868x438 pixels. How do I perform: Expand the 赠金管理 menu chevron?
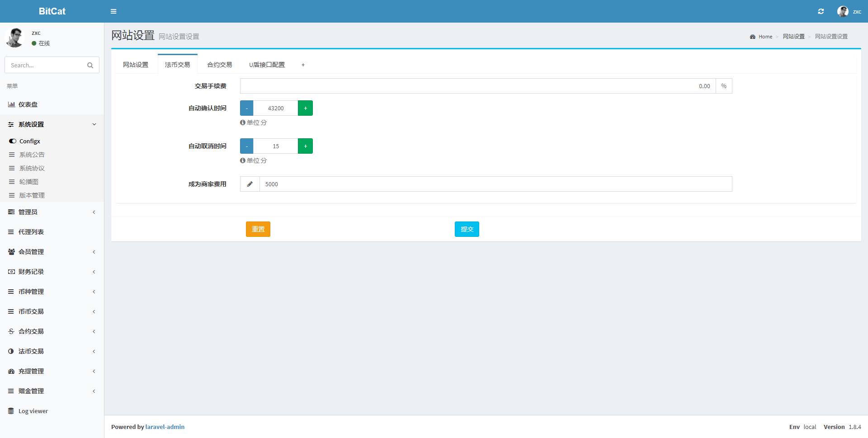click(x=94, y=391)
